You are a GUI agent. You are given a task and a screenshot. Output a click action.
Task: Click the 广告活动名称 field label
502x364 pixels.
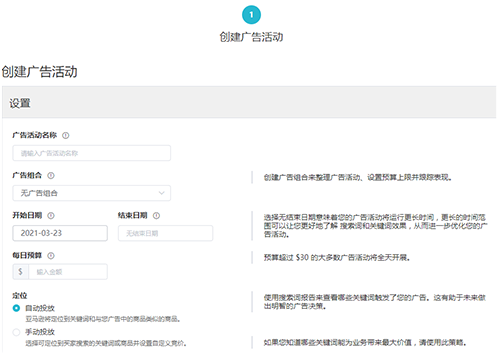pyautogui.click(x=35, y=135)
